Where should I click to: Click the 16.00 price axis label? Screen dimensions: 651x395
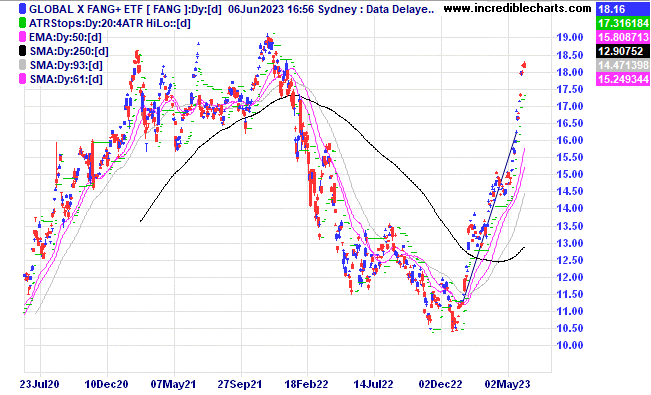pos(570,140)
